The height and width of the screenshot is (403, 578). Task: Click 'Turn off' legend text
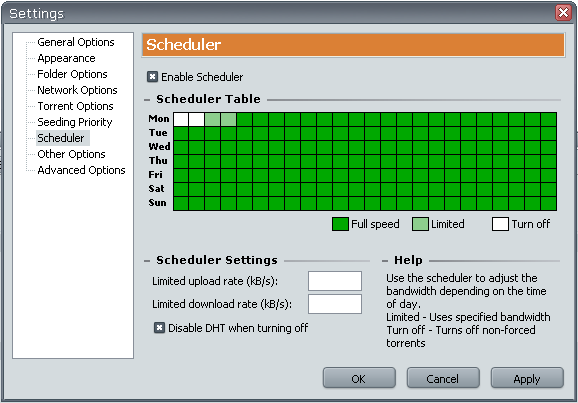(531, 224)
